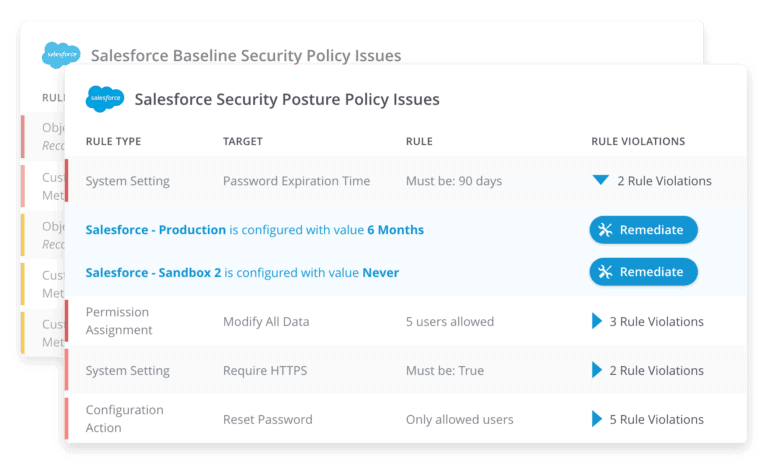
Task: Expand 5 Rule Violations for Reset Password
Action: [x=597, y=419]
